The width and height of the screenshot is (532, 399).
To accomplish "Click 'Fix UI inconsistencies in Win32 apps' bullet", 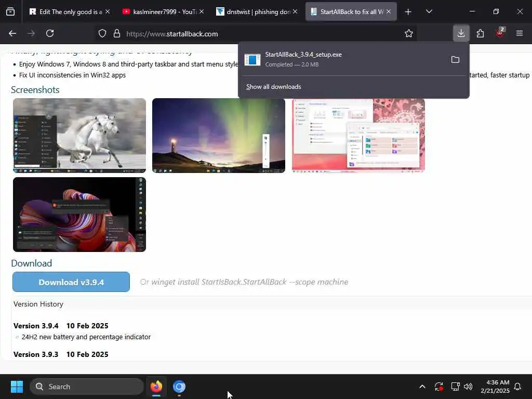I will (x=72, y=75).
